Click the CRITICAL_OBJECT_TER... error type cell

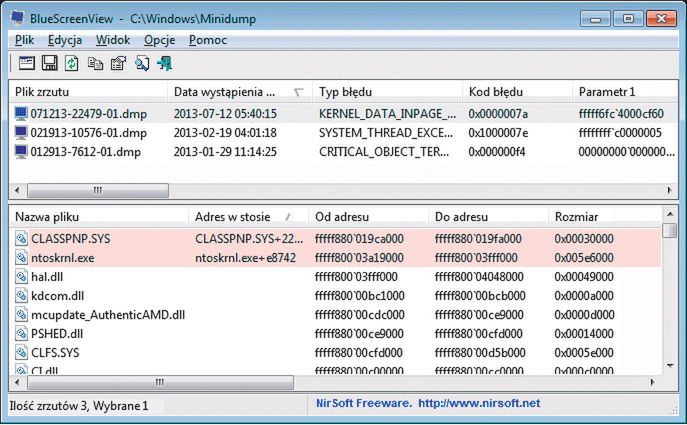[384, 152]
